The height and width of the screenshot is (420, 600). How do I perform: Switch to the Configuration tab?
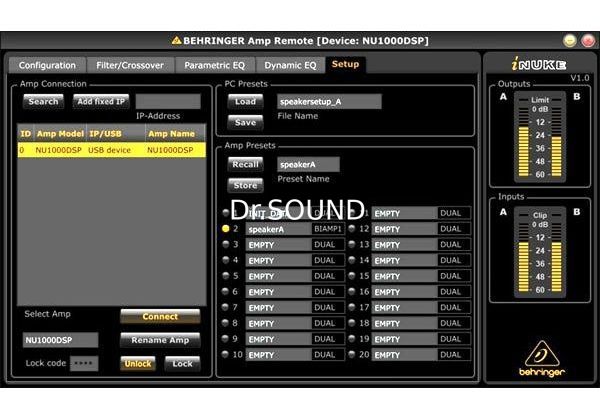[47, 65]
